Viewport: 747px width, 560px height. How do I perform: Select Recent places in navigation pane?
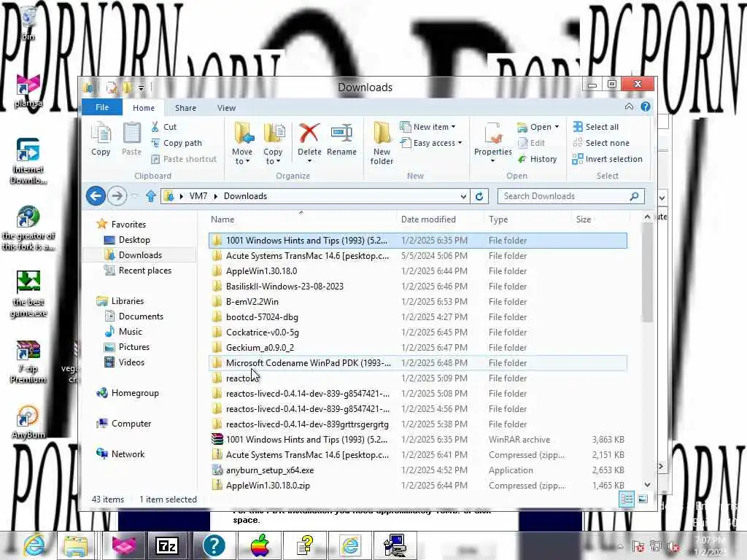point(144,271)
